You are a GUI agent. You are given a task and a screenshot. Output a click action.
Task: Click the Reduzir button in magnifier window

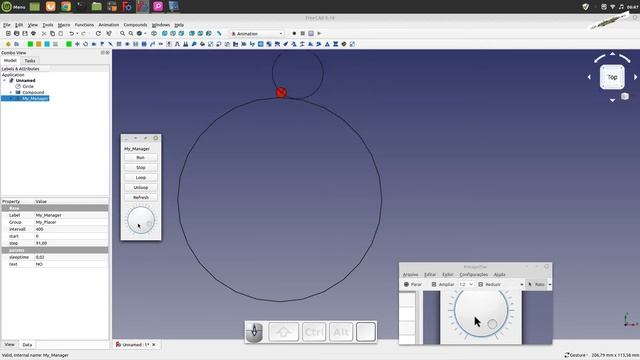click(x=489, y=284)
